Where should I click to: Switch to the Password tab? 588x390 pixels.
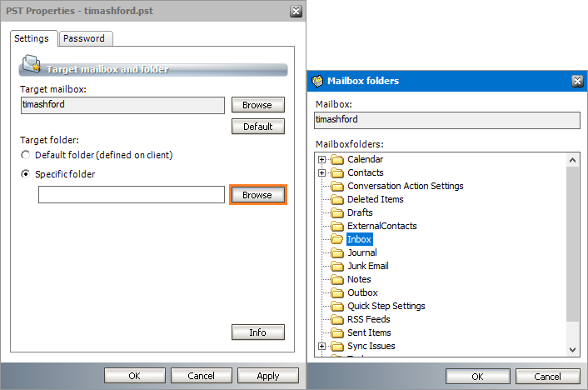[86, 38]
